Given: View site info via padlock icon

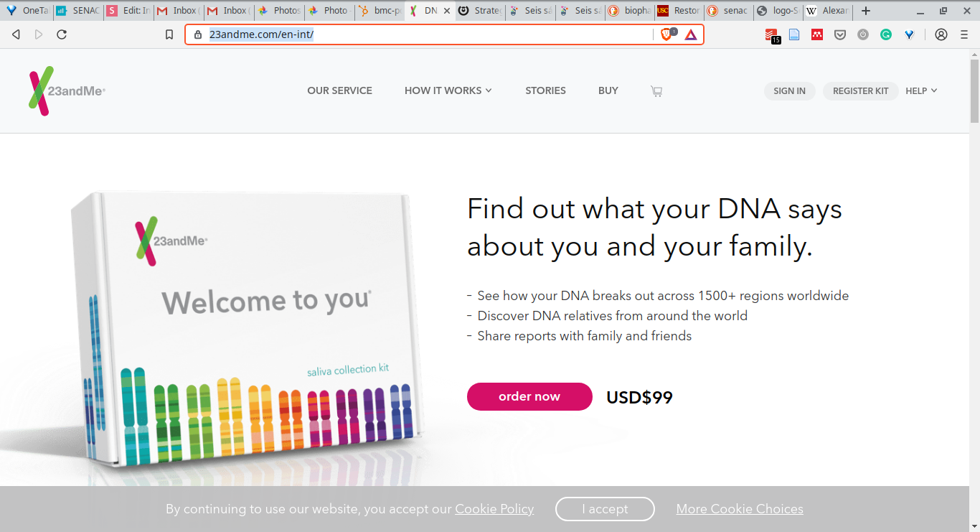Looking at the screenshot, I should (x=198, y=34).
